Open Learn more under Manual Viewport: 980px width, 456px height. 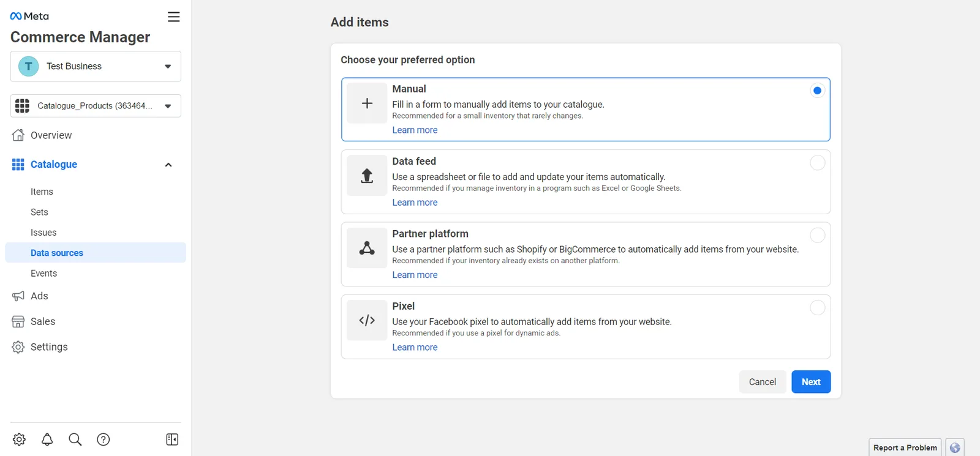coord(415,130)
